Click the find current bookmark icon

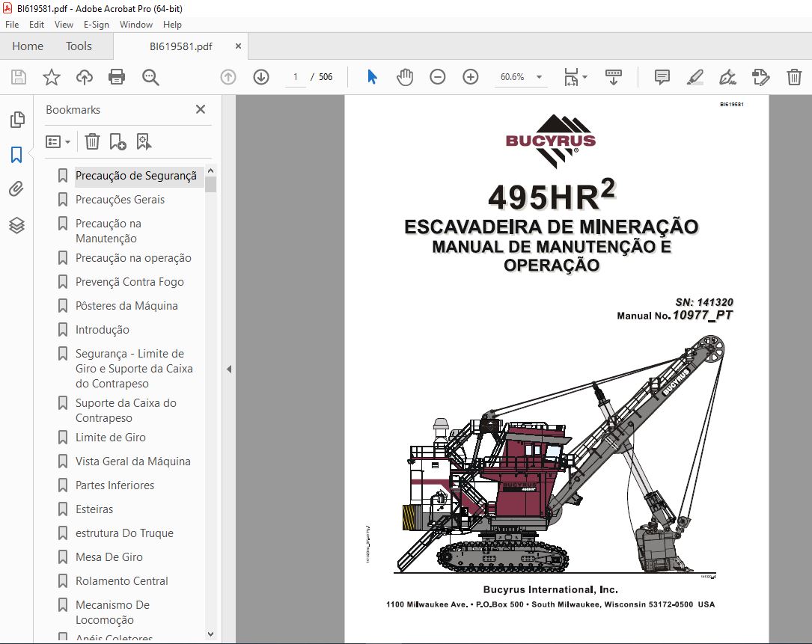[144, 141]
